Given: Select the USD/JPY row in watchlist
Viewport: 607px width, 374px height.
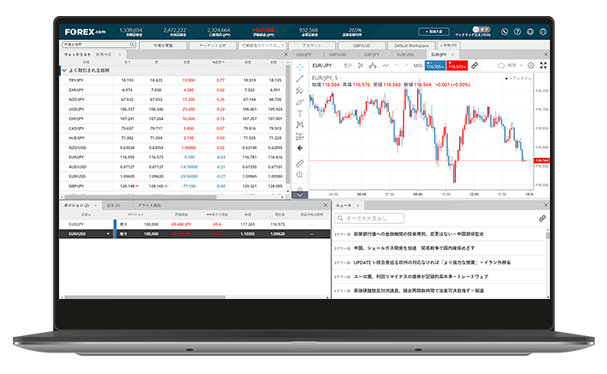Looking at the screenshot, I should (173, 109).
